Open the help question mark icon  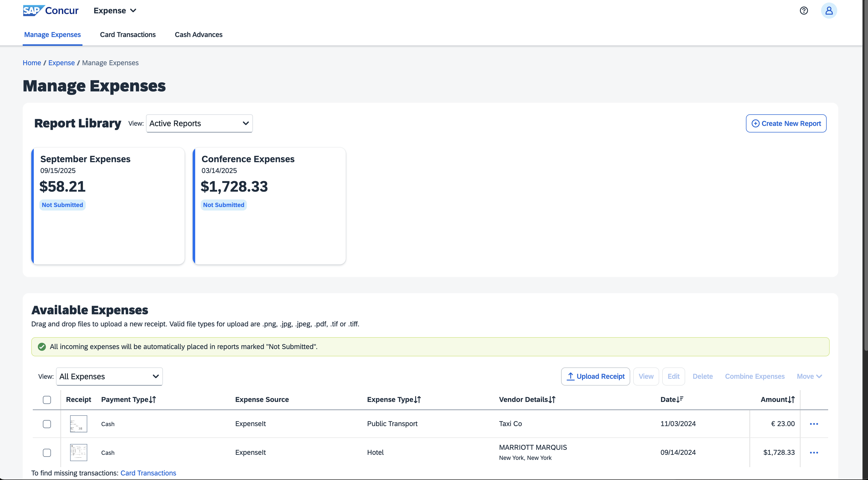(804, 11)
